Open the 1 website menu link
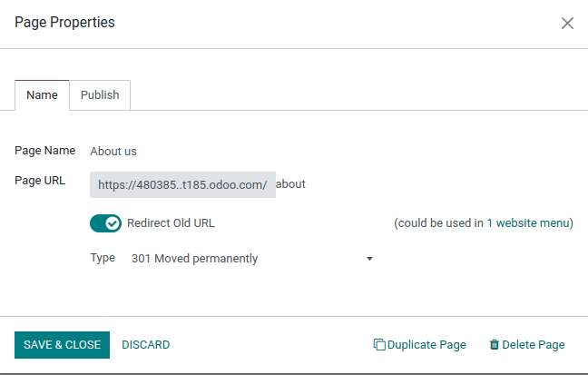Viewport: 588px width, 375px height. (x=530, y=222)
